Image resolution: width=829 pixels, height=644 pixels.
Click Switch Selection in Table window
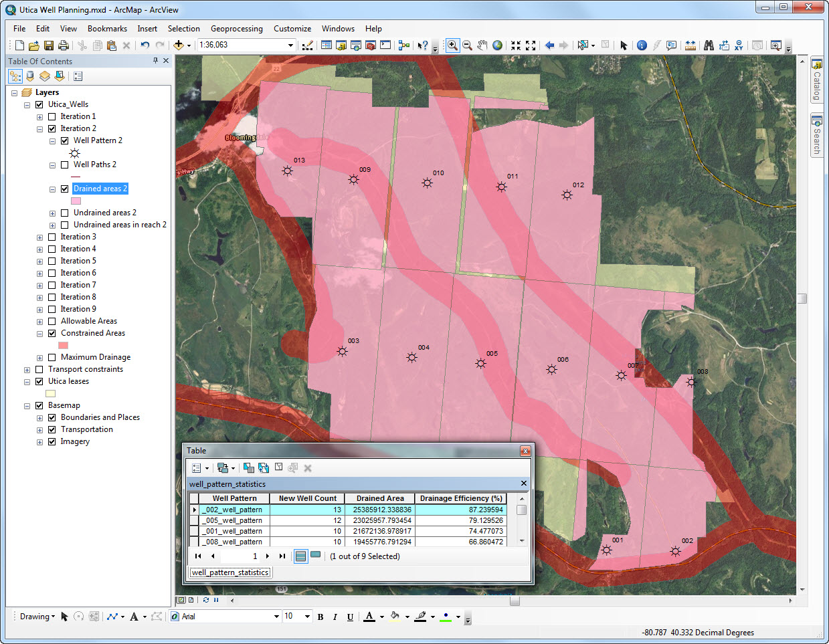point(264,468)
